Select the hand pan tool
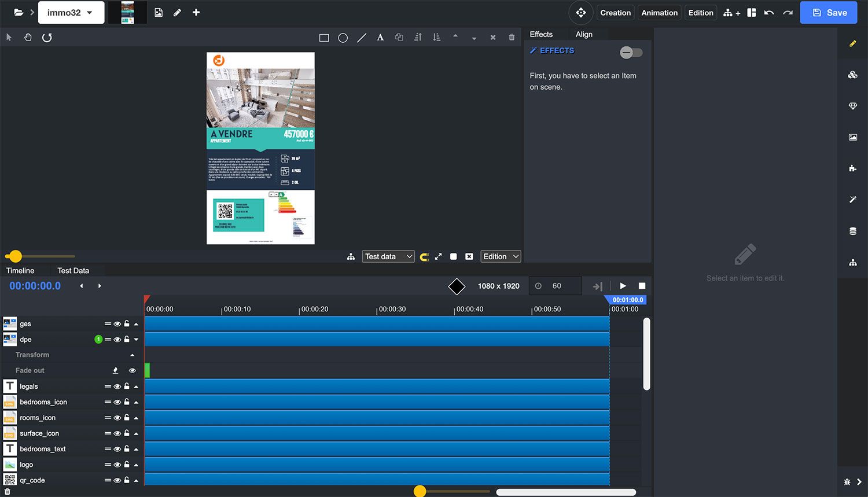 tap(28, 38)
